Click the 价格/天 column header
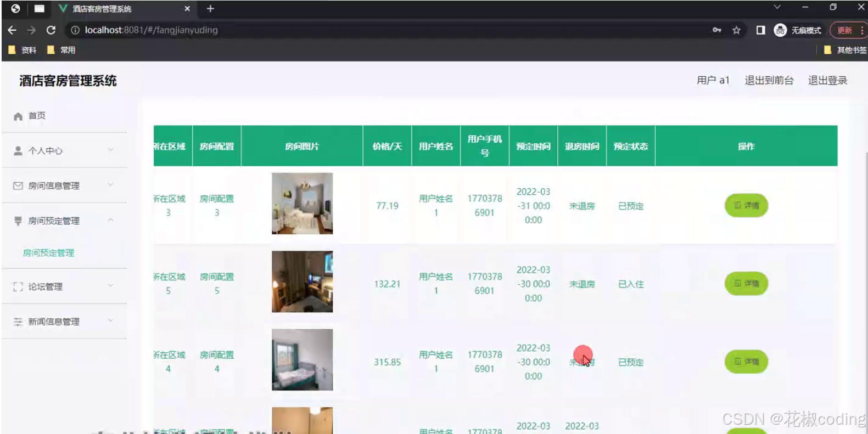Viewport: 868px width, 434px height. point(388,146)
